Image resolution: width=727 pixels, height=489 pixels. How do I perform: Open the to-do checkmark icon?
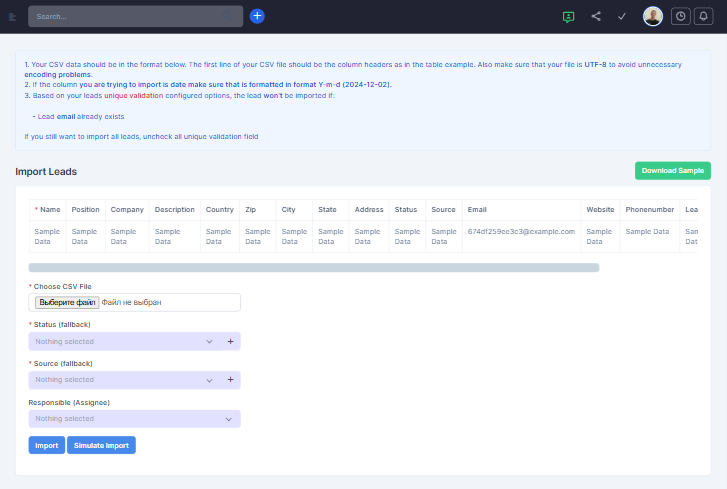[x=622, y=16]
